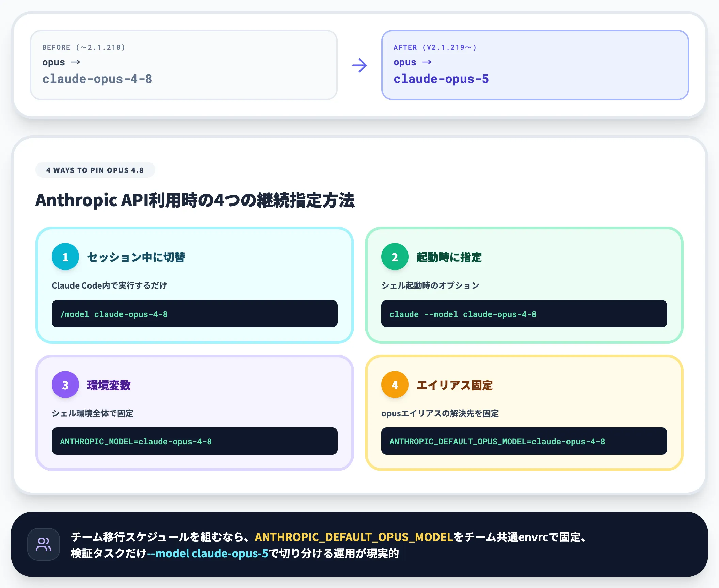This screenshot has height=588, width=719.
Task: Click the description 'シェル環境全体で固定'
Action: point(93,413)
